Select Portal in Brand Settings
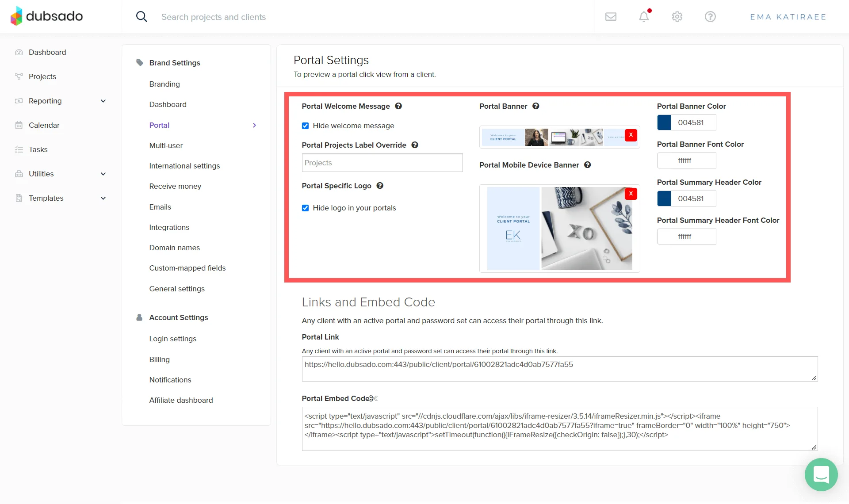Screen dimensions: 849x504 (159, 125)
